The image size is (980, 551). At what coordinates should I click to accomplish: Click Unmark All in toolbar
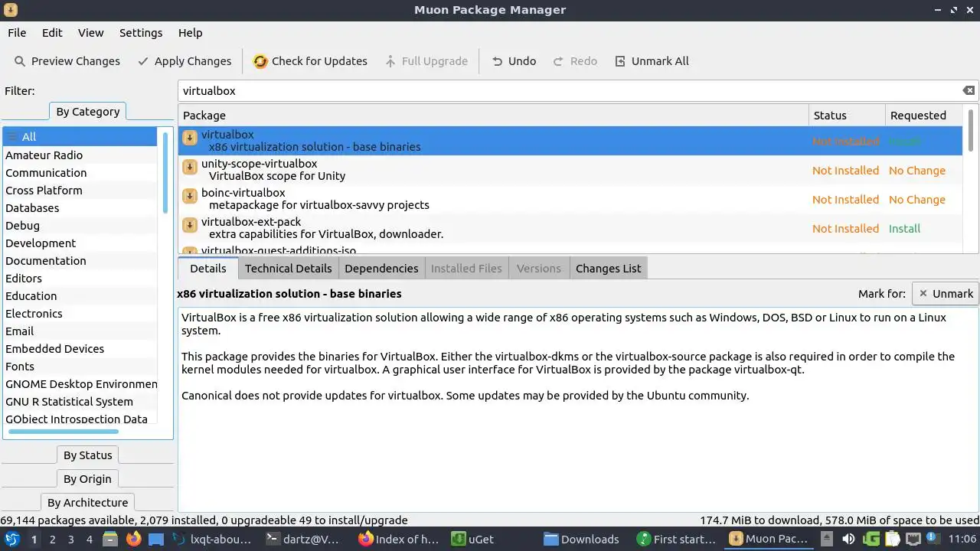(x=652, y=61)
